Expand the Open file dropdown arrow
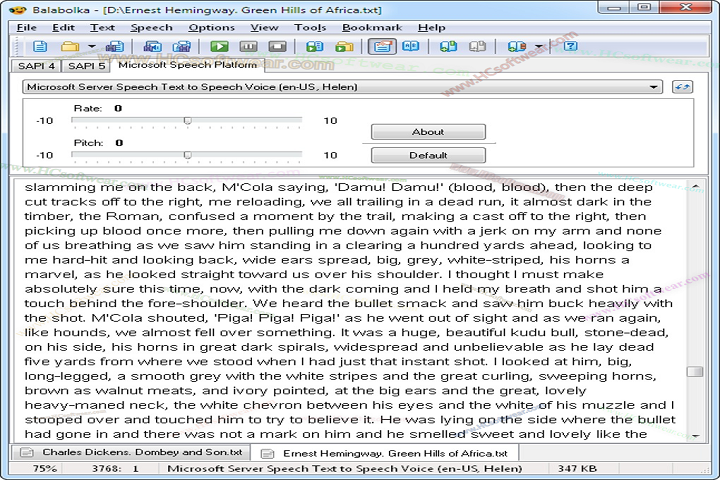The image size is (720, 480). (91, 46)
